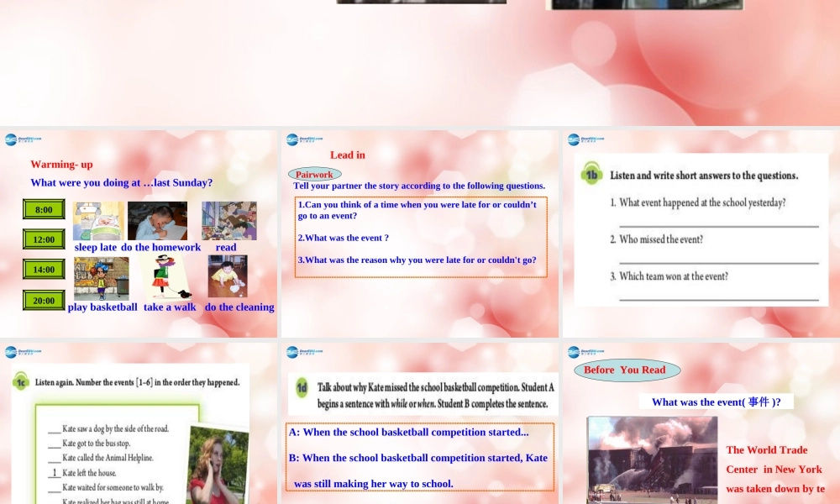Click the reading cartoon image
The width and height of the screenshot is (840, 504).
(229, 221)
